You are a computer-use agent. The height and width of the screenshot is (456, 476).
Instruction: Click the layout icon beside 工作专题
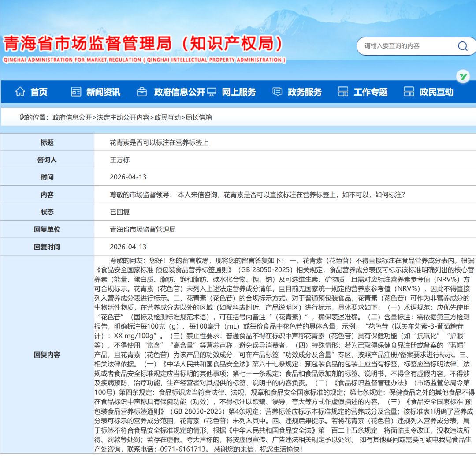coord(343,91)
